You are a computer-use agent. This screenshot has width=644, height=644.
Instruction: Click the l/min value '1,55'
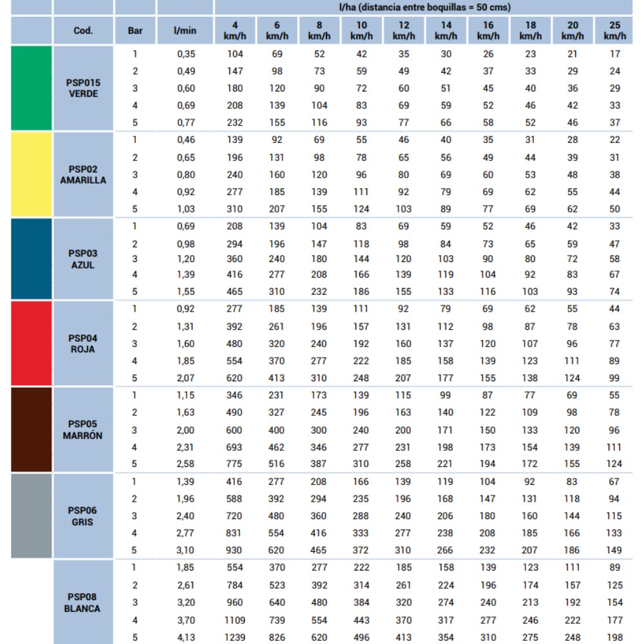186,291
